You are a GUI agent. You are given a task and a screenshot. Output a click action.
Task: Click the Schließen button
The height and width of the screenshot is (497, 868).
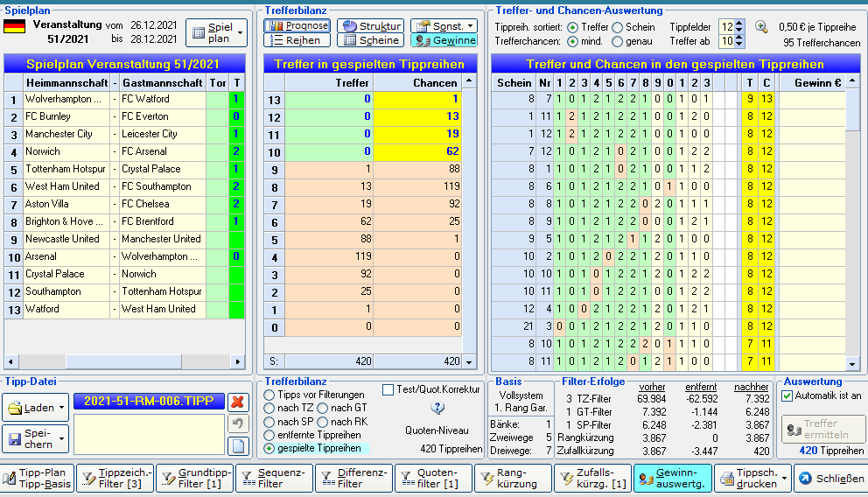coord(831,478)
